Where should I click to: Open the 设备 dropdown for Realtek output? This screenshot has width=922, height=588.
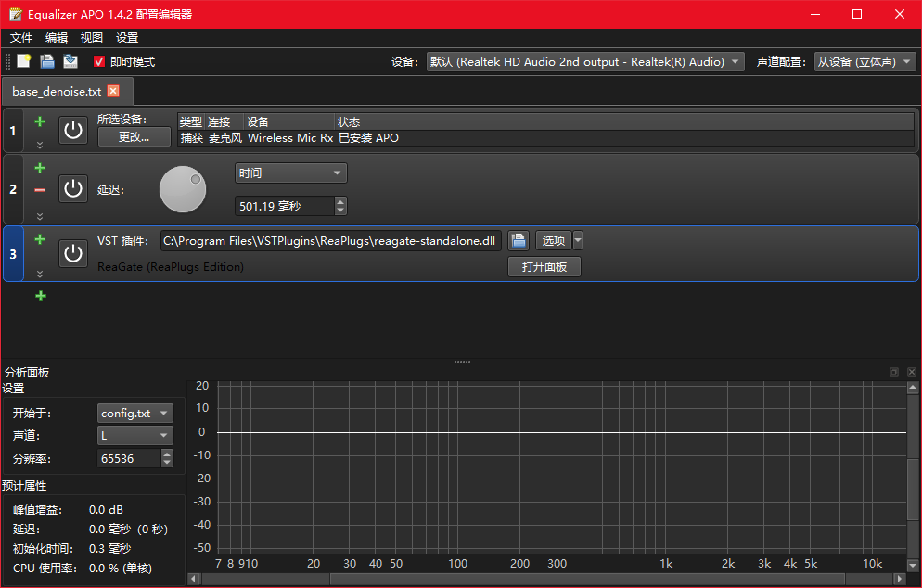pos(585,62)
